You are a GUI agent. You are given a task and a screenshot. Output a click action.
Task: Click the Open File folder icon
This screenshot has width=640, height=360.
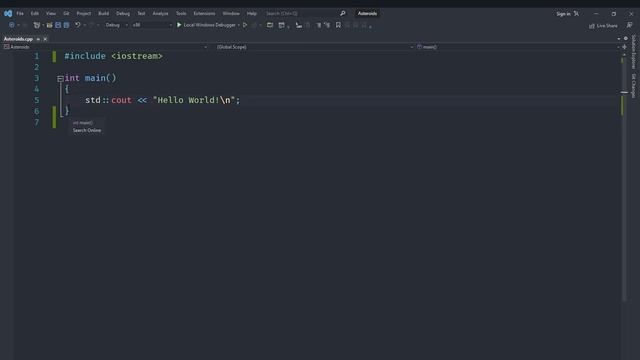pos(49,25)
